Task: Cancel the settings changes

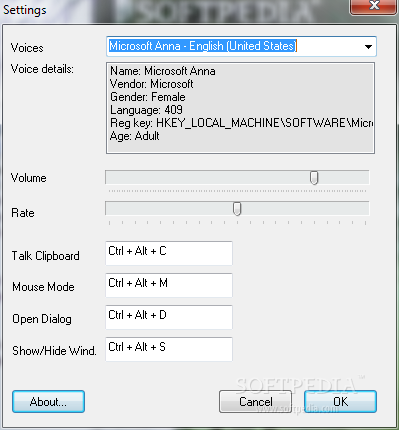Action: click(x=256, y=402)
